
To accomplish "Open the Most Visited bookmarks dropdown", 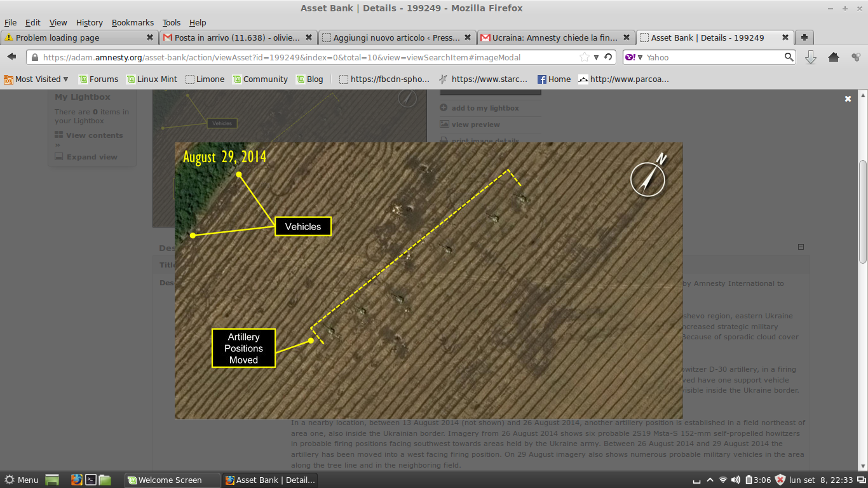I will point(36,79).
